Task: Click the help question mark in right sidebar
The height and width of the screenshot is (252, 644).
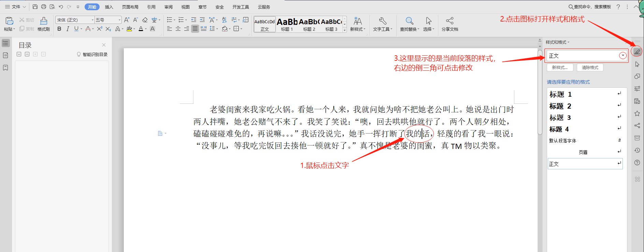Action: pyautogui.click(x=637, y=163)
